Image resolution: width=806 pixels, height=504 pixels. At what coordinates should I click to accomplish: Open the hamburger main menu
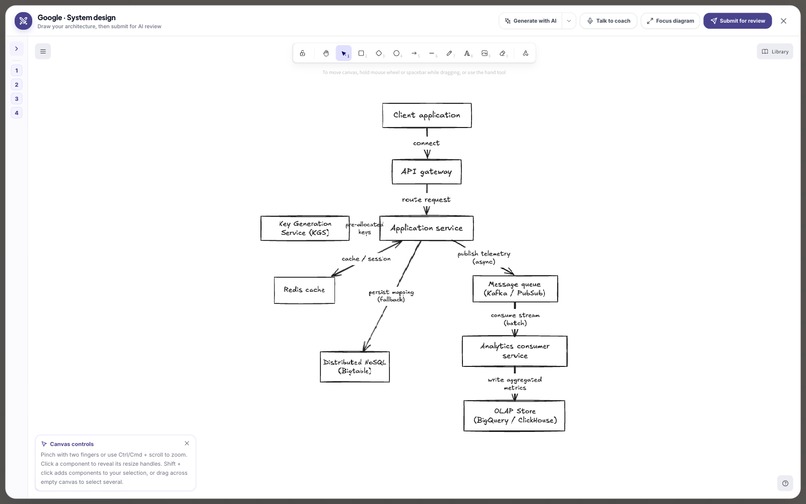(43, 51)
